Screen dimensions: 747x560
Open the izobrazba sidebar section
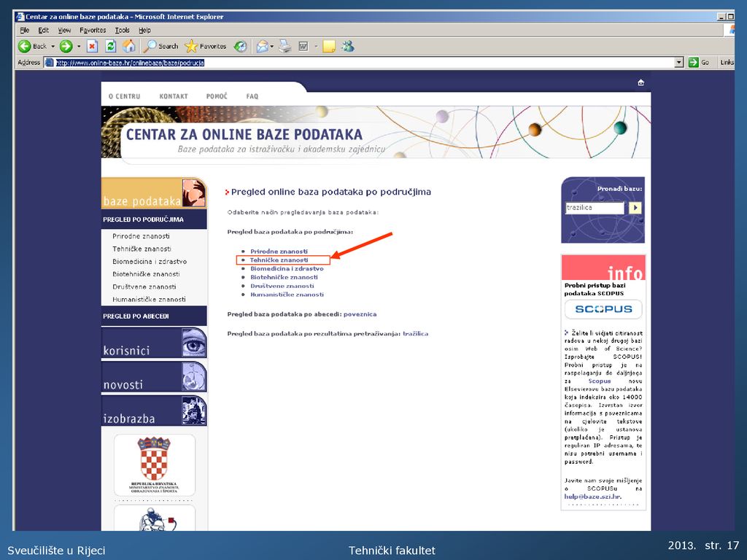click(x=154, y=411)
